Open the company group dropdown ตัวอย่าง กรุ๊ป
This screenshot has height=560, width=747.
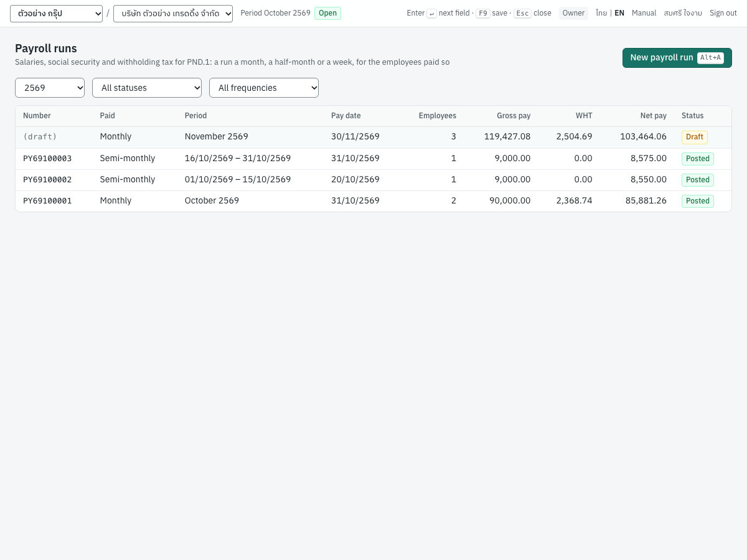(56, 14)
